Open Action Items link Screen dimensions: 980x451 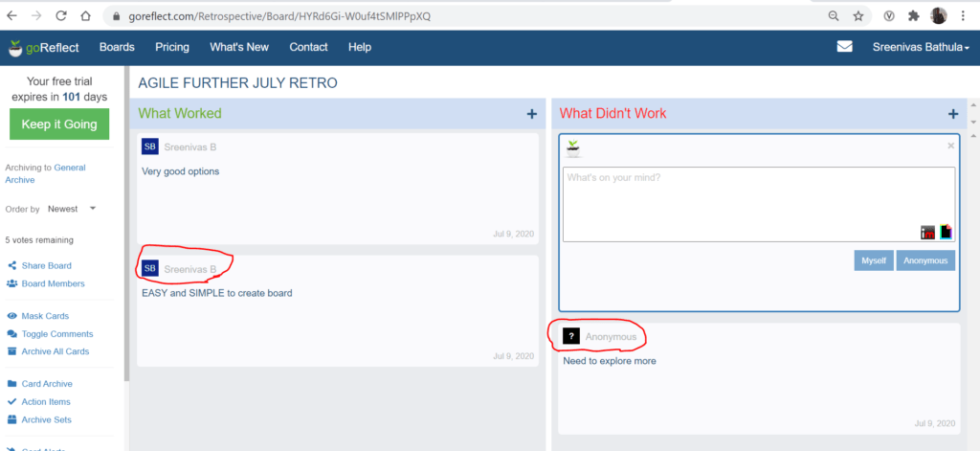click(x=46, y=401)
